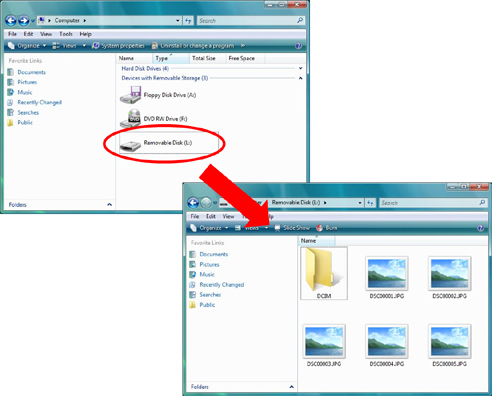The height and width of the screenshot is (396, 492).
Task: Open the Organize dropdown in Computer window
Action: tap(27, 46)
